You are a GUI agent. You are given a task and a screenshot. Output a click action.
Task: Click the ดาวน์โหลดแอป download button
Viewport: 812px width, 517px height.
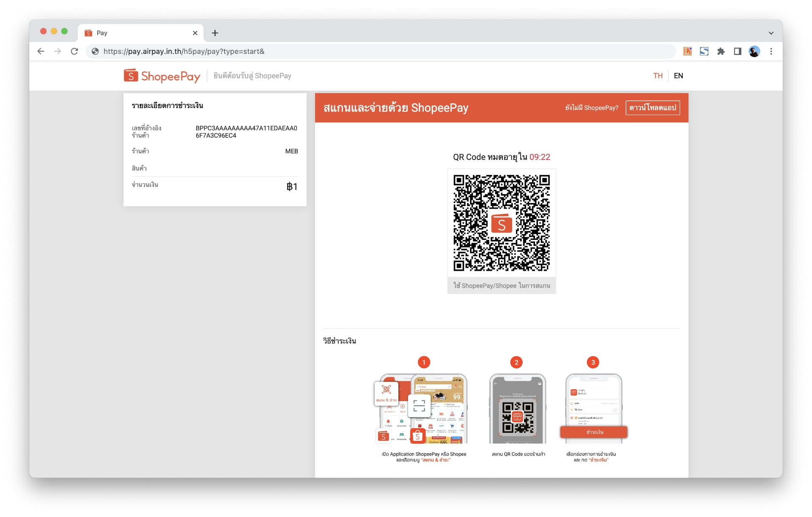(653, 107)
